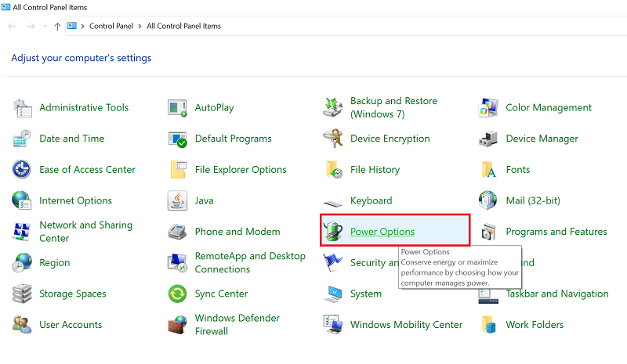
Task: Click the Fonts folder icon
Action: click(x=488, y=170)
